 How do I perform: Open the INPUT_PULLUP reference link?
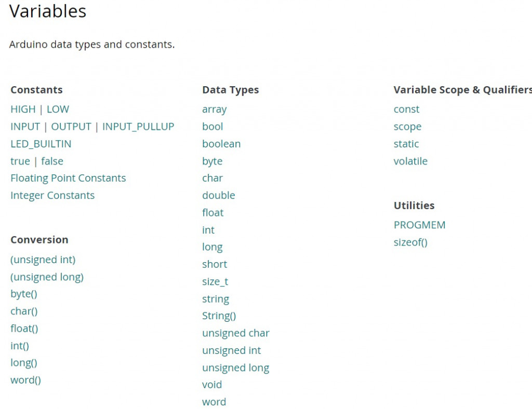click(x=138, y=127)
